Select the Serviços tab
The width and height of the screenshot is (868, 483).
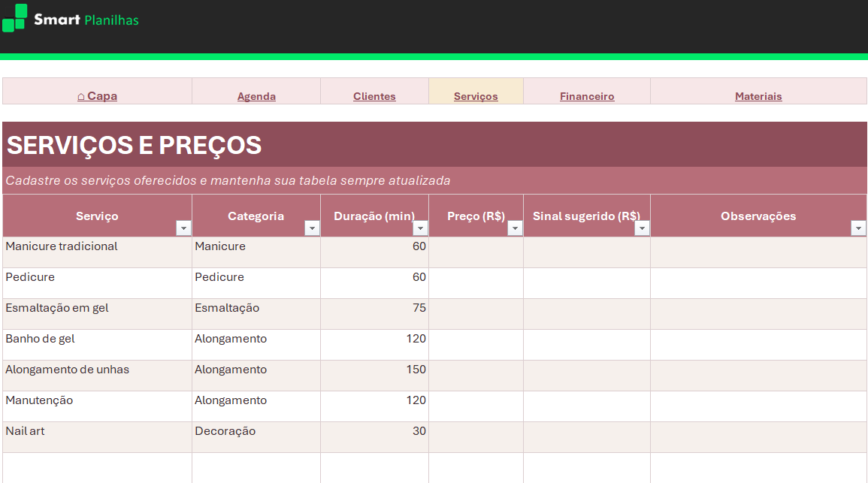476,96
